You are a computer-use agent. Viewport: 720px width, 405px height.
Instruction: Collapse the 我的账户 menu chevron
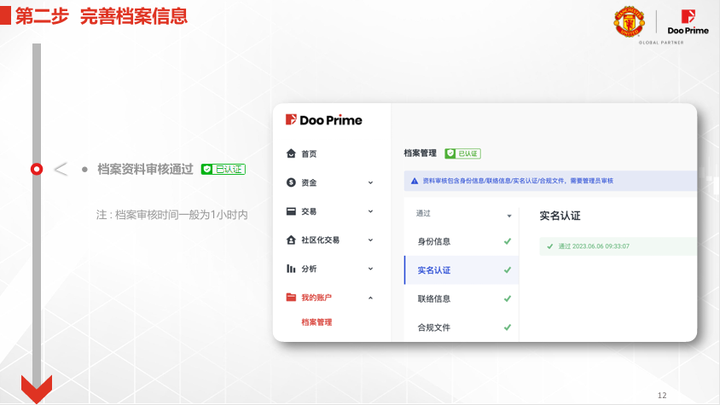tap(371, 298)
